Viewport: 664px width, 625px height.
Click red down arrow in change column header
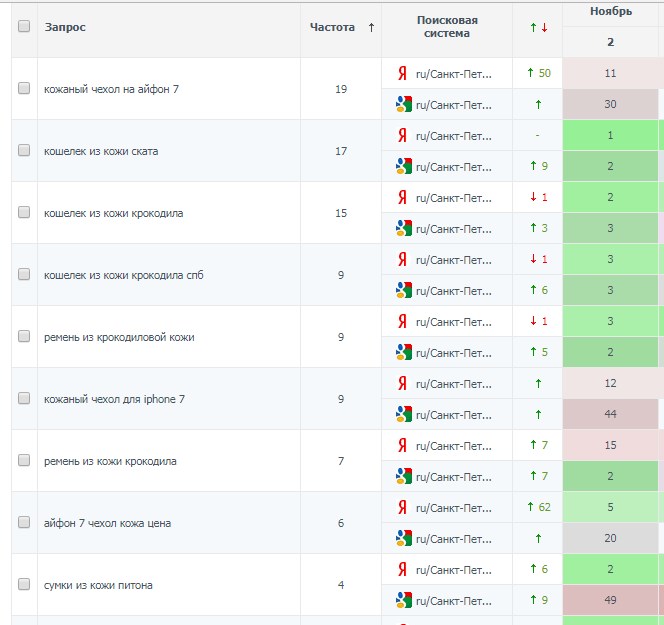point(545,28)
